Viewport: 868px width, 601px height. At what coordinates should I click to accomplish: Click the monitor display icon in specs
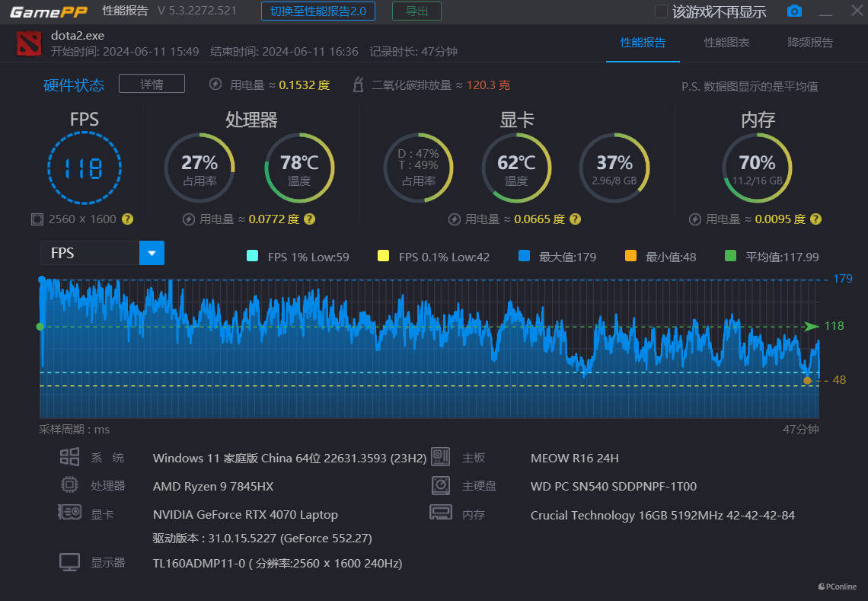pos(70,562)
